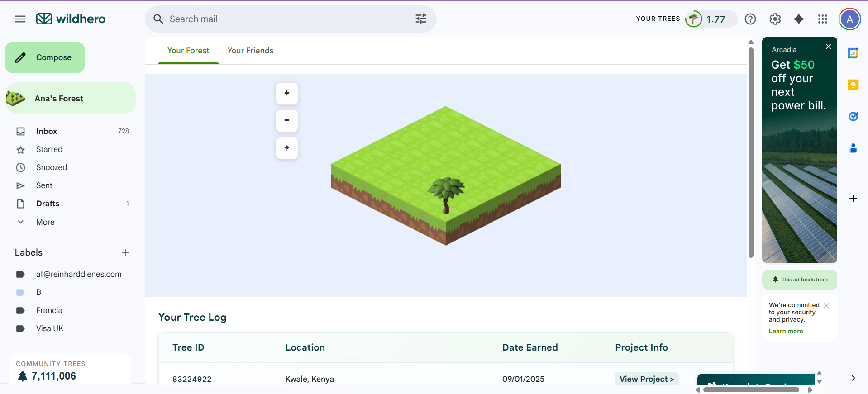Viewport: 868px width, 394px height.
Task: Select the Your Forest tab
Action: [188, 51]
